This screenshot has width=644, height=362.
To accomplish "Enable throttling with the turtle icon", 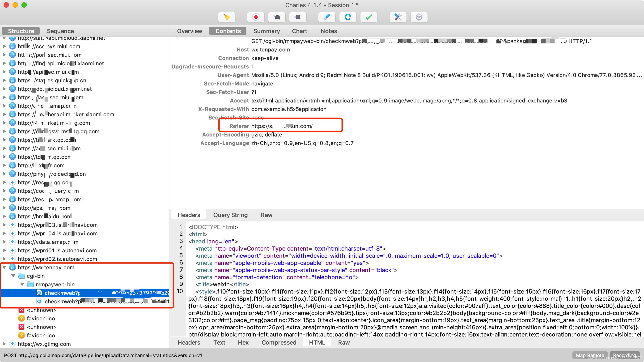I will click(x=277, y=17).
